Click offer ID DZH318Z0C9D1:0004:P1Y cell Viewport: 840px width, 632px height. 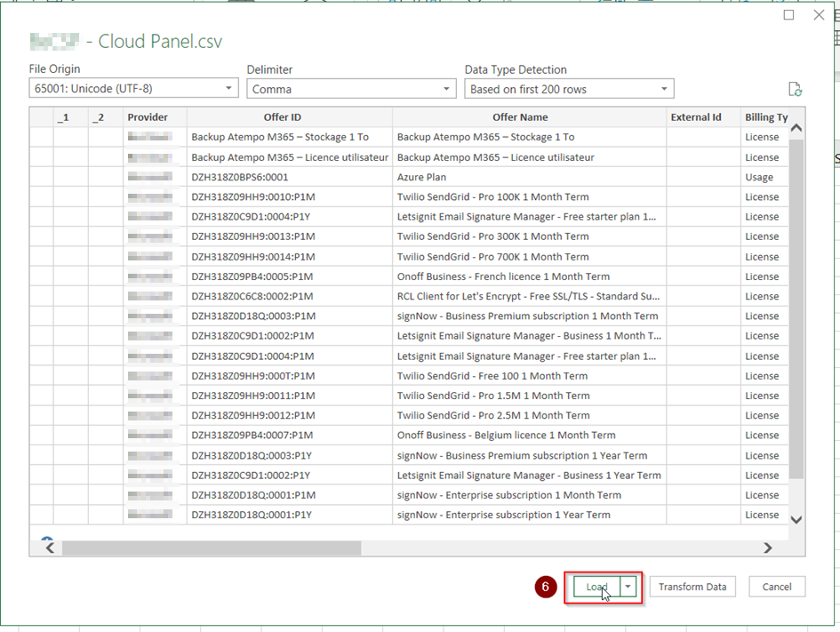[289, 216]
